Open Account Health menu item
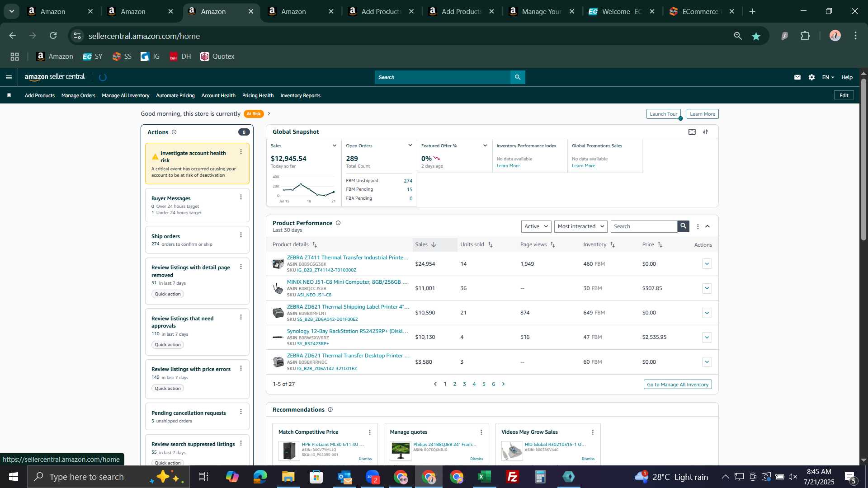 click(218, 95)
